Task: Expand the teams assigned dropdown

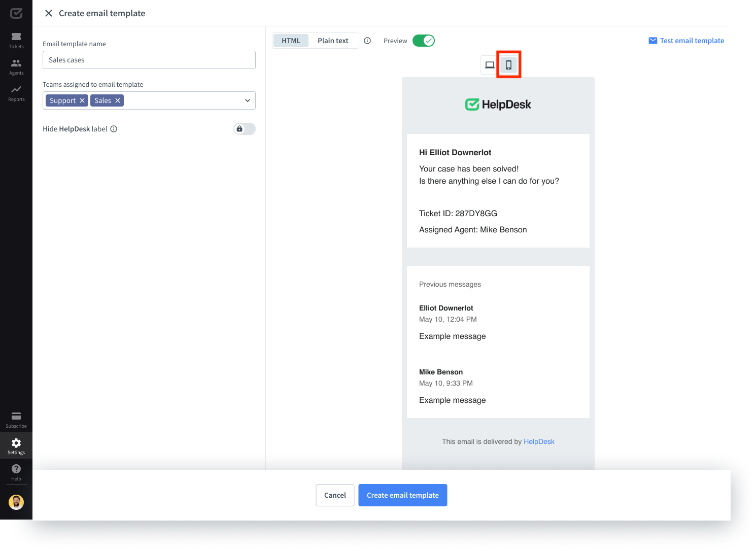Action: pyautogui.click(x=248, y=100)
